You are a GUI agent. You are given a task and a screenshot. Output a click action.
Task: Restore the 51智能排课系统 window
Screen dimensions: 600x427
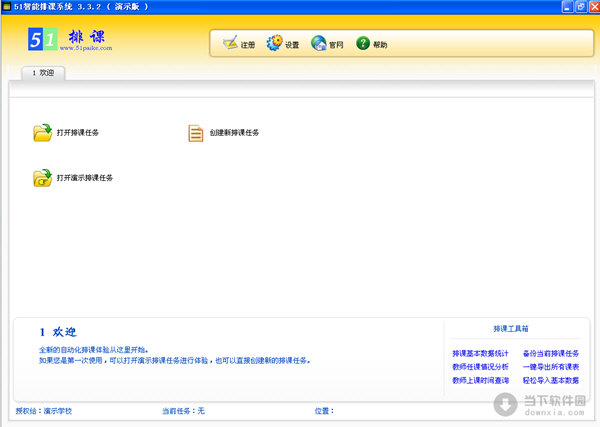[x=581, y=7]
